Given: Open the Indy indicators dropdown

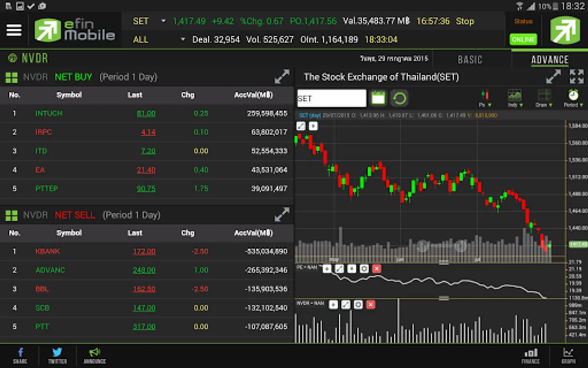Looking at the screenshot, I should (x=515, y=98).
